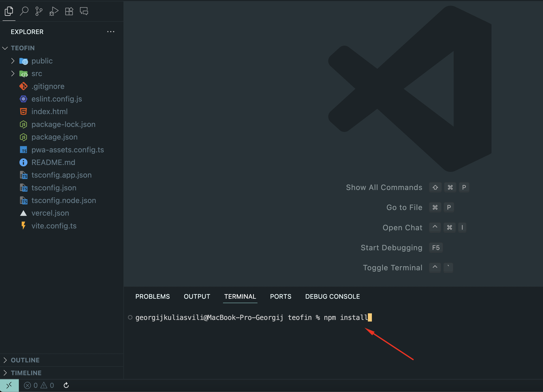Open the Chat panel icon
This screenshot has width=543, height=392.
pyautogui.click(x=84, y=11)
